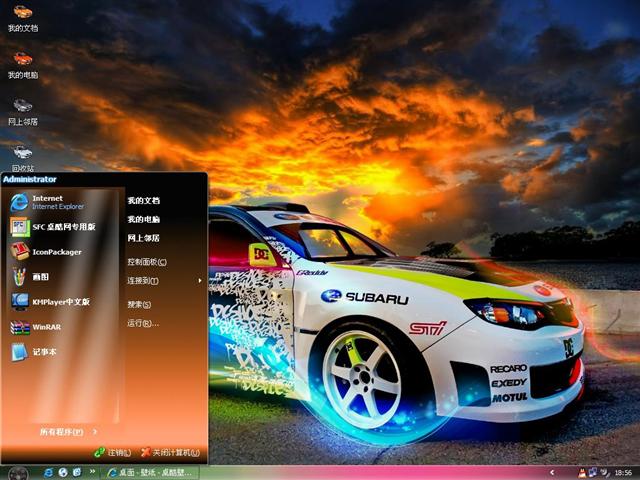Click third quick launch icon beside the chevron

tap(77, 472)
